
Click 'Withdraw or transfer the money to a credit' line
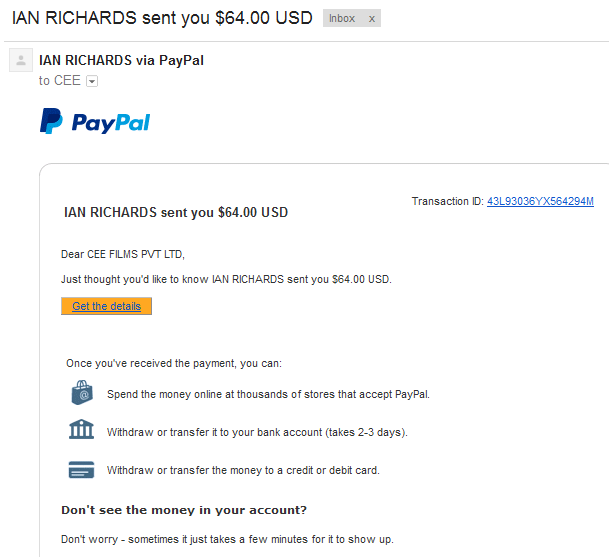click(x=243, y=470)
